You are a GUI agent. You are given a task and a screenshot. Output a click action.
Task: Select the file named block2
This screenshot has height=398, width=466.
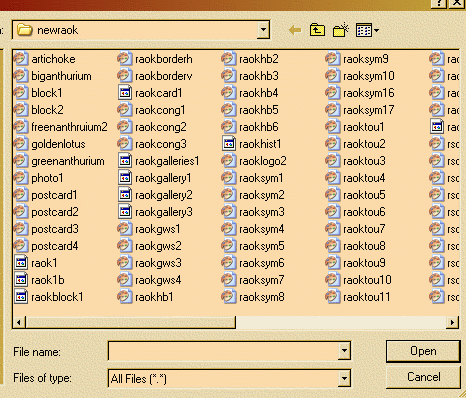(x=47, y=110)
